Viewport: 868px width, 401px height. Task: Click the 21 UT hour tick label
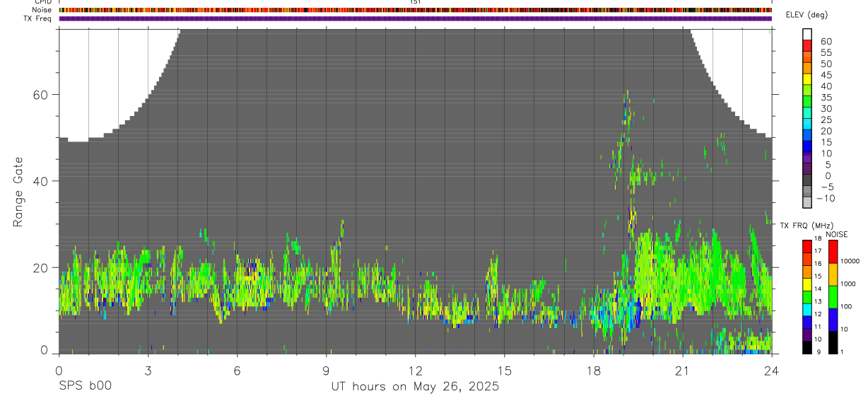683,371
